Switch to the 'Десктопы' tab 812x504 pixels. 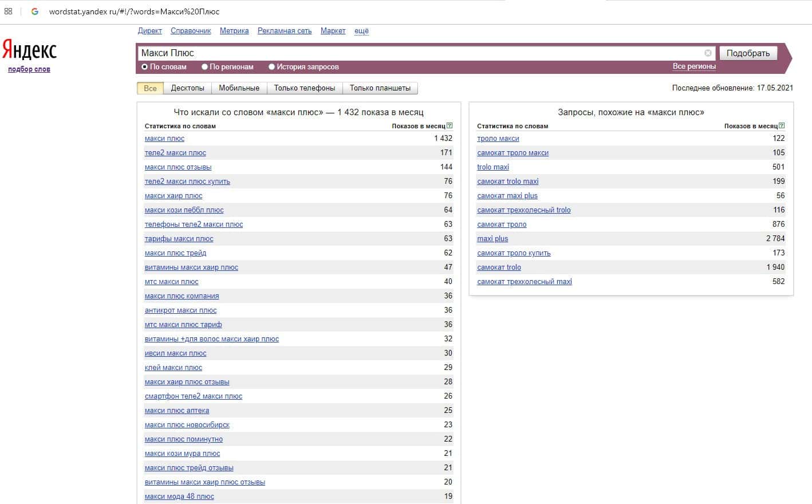(x=187, y=88)
